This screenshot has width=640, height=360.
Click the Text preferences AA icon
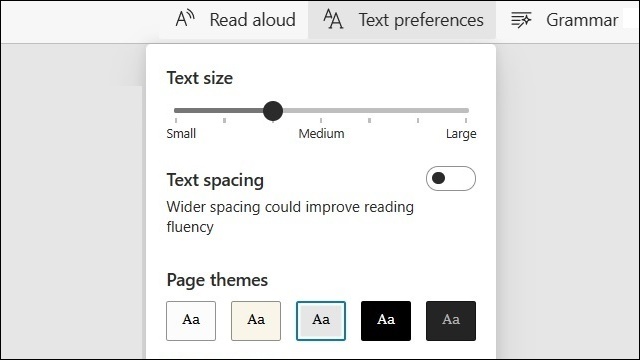pos(333,19)
